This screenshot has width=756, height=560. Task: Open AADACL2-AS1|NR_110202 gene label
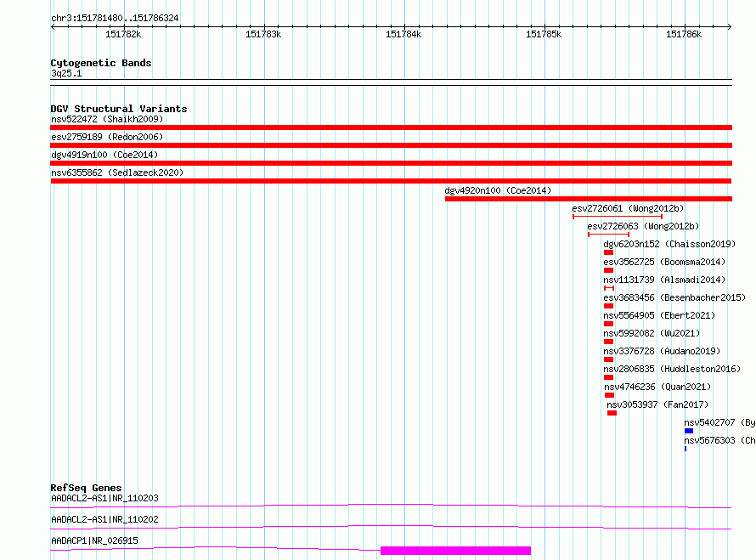(x=104, y=519)
